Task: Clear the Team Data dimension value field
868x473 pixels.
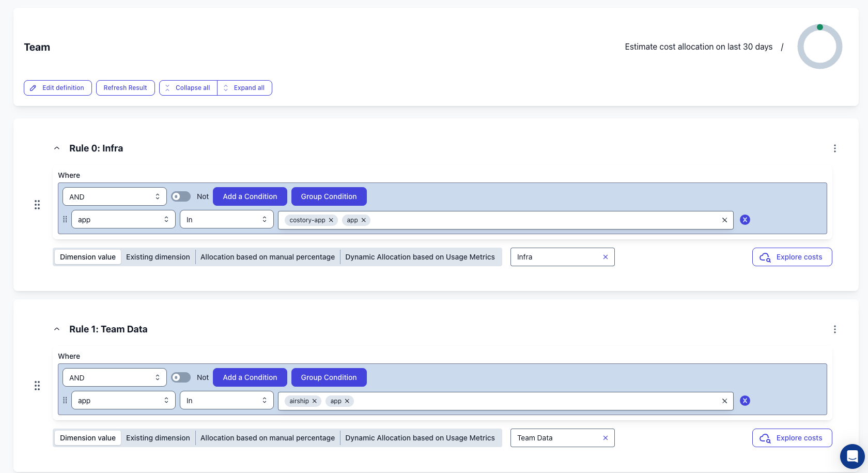Action: [606, 438]
